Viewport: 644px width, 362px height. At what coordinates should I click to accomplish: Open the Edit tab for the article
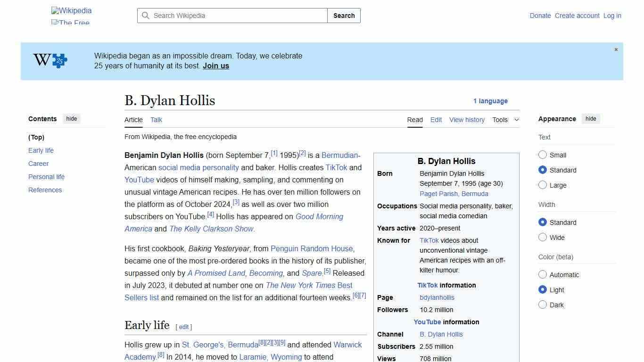click(436, 120)
